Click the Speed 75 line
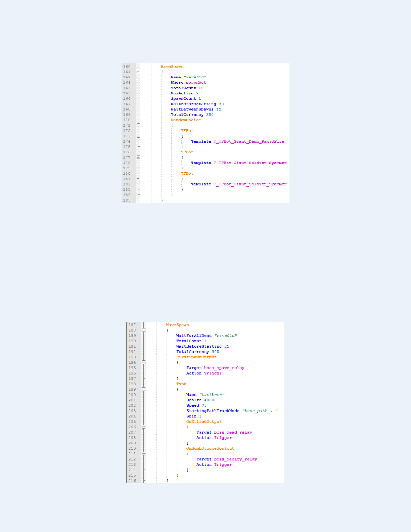The width and height of the screenshot is (411, 532). click(x=196, y=406)
